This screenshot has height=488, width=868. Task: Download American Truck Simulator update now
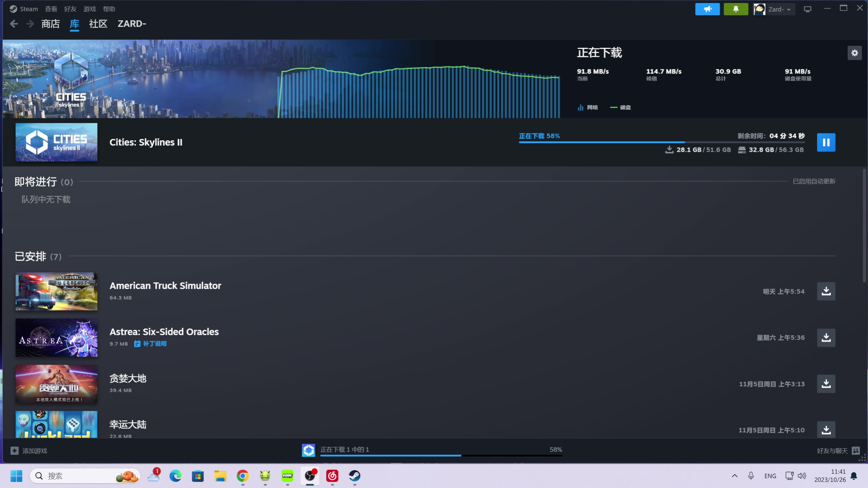pos(826,291)
